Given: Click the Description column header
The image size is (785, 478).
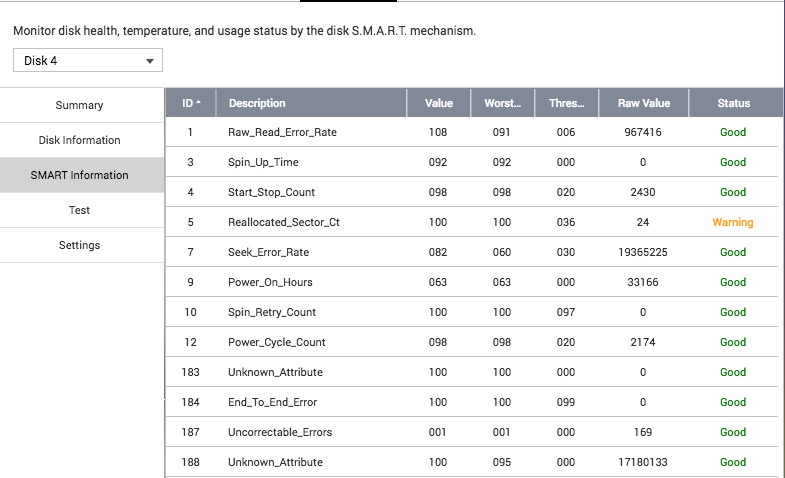Looking at the screenshot, I should coord(257,103).
